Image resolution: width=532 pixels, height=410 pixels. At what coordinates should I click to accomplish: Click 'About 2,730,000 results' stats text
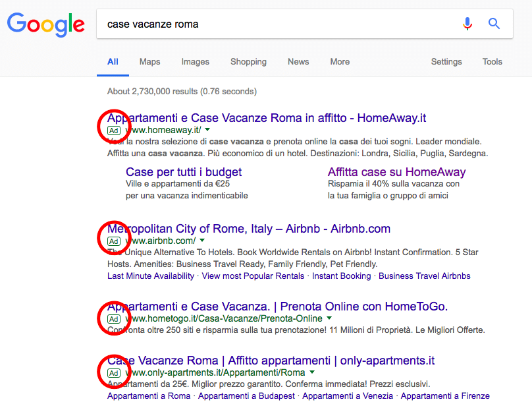(x=182, y=92)
